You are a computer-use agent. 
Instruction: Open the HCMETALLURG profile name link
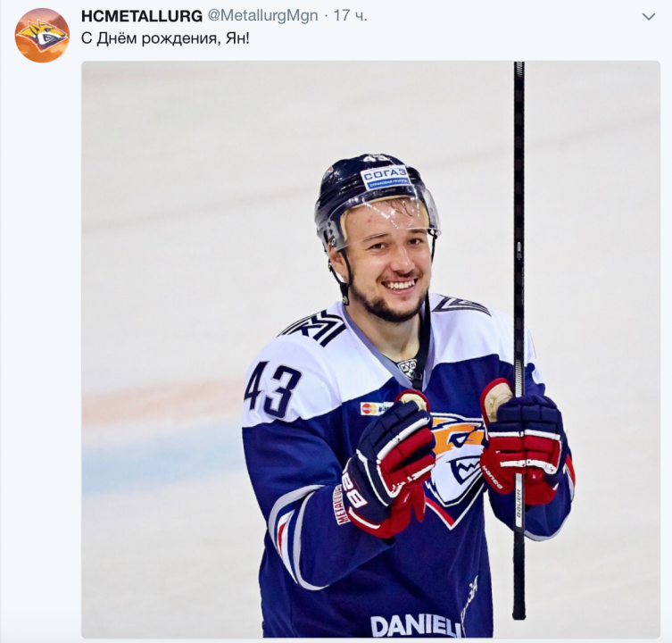pos(142,16)
